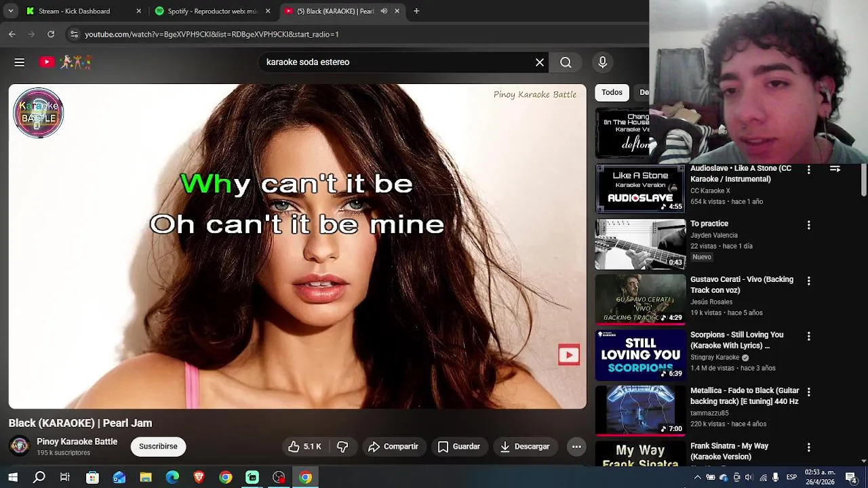Open Windows taskbar search
Image resolution: width=868 pixels, height=488 pixels.
pyautogui.click(x=39, y=478)
